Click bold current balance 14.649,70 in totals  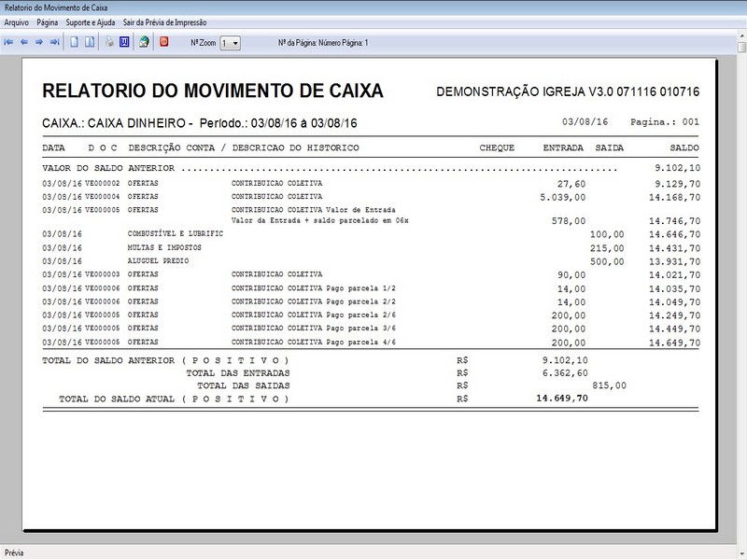point(562,399)
